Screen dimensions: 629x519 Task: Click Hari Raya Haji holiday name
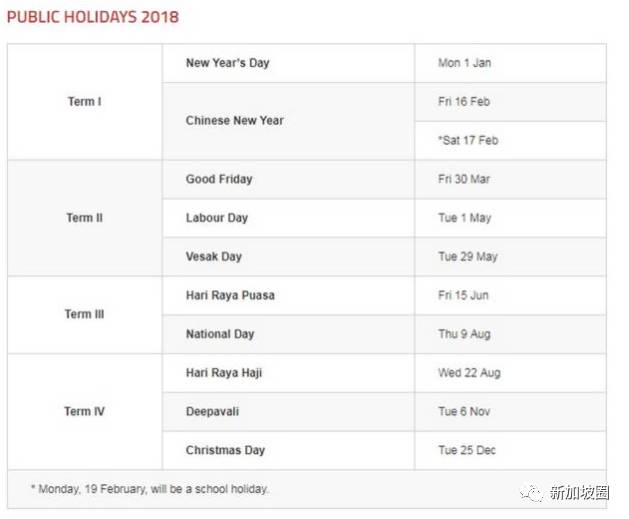pyautogui.click(x=224, y=373)
